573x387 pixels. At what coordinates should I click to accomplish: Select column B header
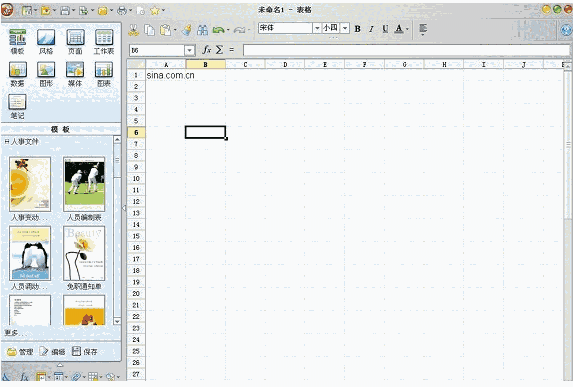(205, 64)
